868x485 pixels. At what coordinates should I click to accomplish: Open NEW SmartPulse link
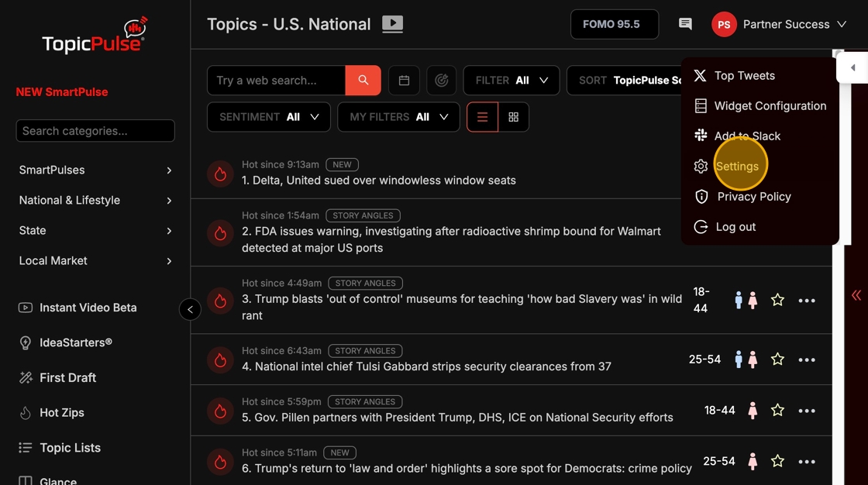62,92
